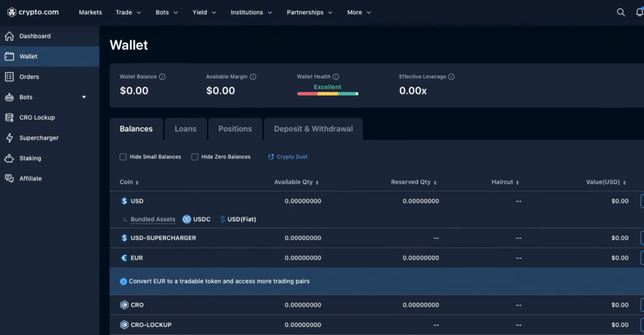Image resolution: width=644 pixels, height=335 pixels.
Task: Click Wallet Balance info icon
Action: pos(162,77)
